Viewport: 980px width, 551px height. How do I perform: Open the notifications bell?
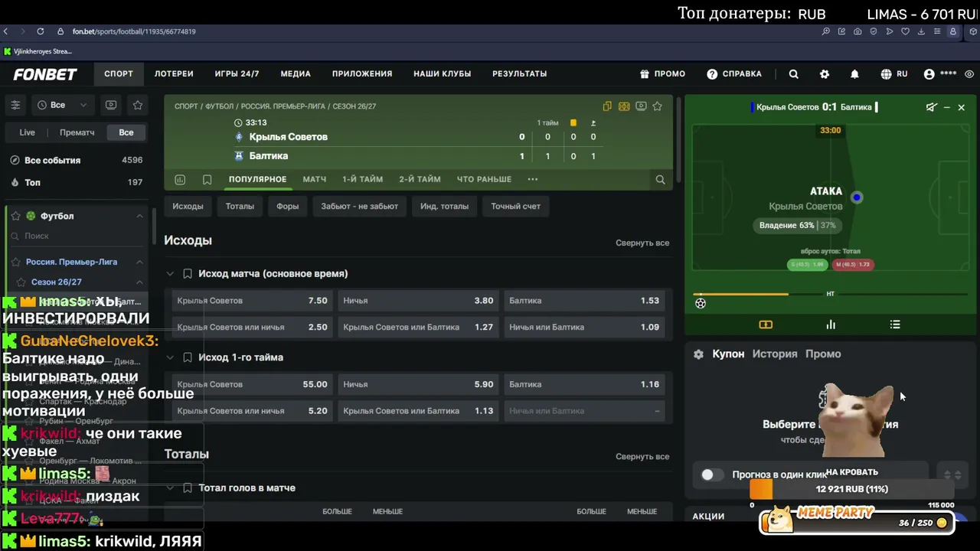coord(855,74)
